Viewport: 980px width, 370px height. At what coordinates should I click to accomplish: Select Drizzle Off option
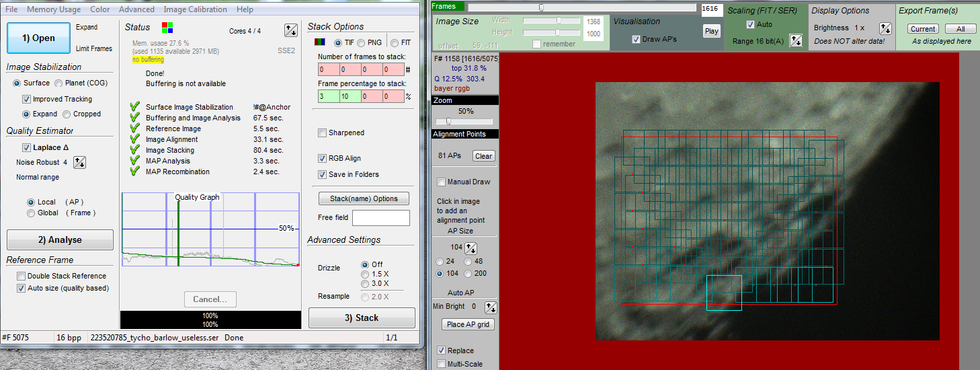(x=372, y=264)
